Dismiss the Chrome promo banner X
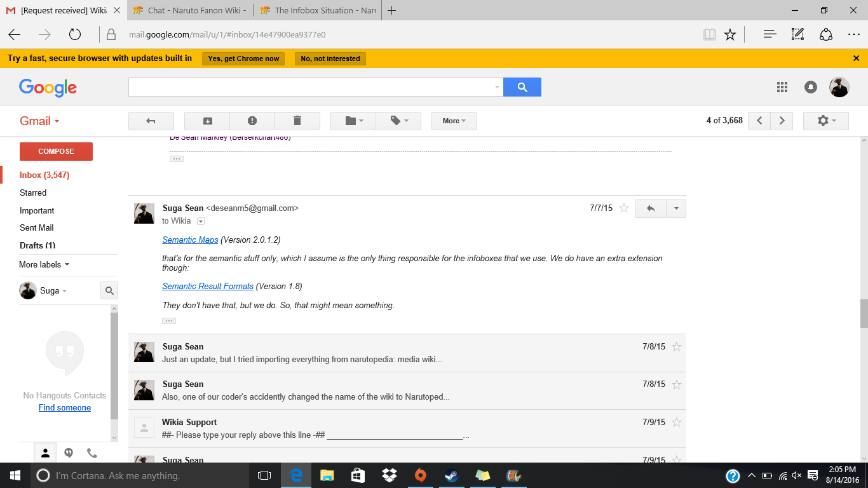The width and height of the screenshot is (868, 488). click(856, 58)
